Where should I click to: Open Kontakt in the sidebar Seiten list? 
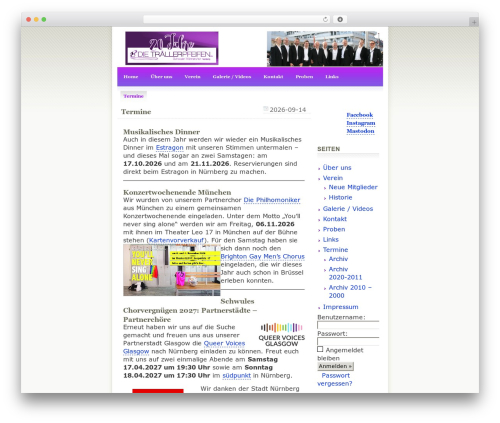coord(335,219)
